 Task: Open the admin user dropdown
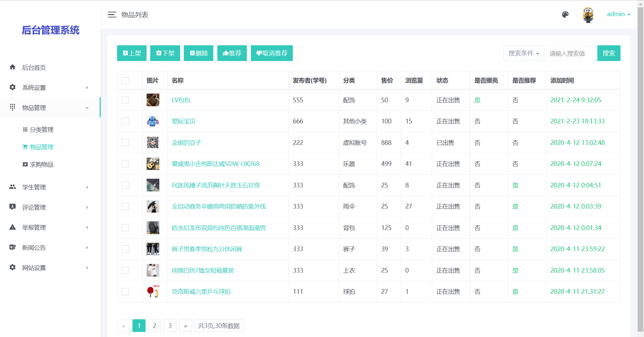pyautogui.click(x=619, y=14)
